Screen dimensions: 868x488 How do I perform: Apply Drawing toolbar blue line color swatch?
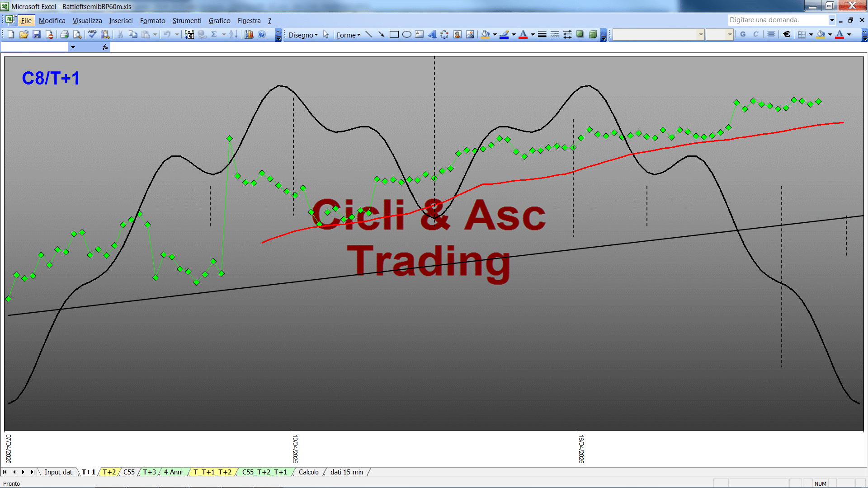coord(504,34)
